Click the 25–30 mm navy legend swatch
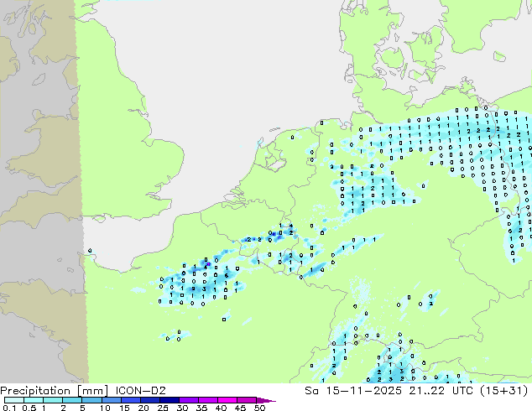This screenshot has height=411, width=532. coord(169,400)
